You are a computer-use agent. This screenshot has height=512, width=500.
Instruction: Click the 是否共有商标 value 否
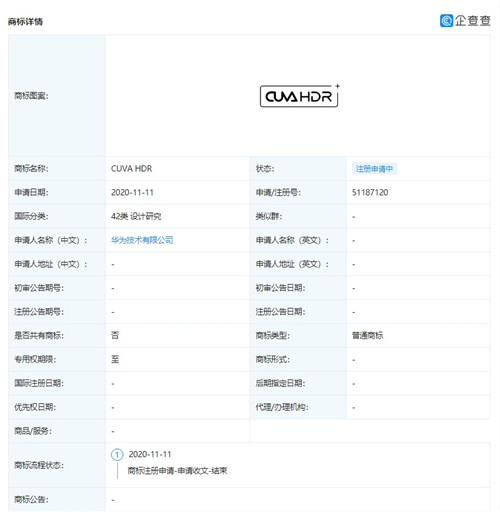tap(115, 335)
